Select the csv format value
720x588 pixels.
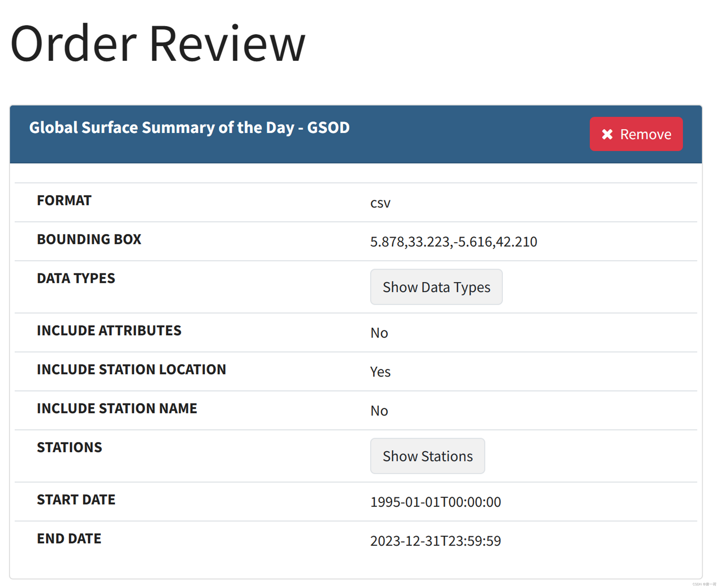(380, 203)
